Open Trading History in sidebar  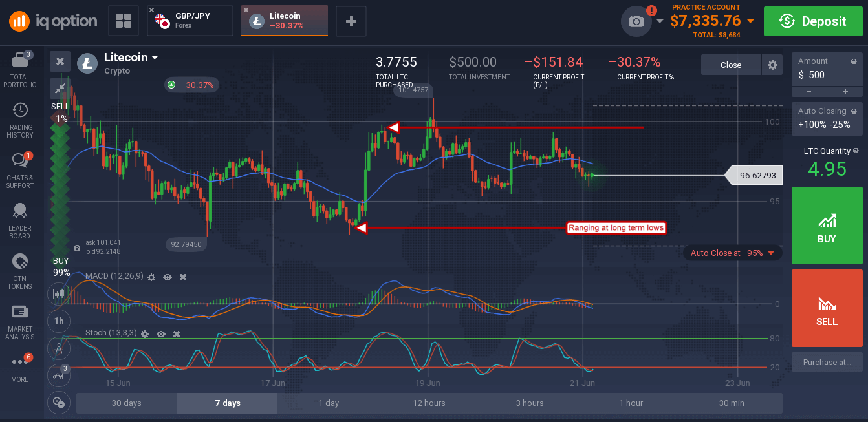(x=20, y=121)
